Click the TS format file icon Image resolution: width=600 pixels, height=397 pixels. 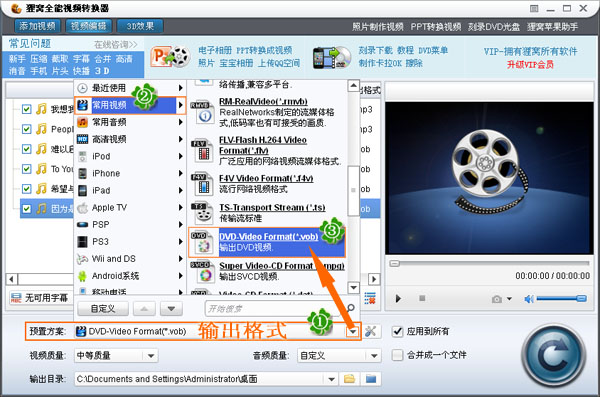[202, 214]
